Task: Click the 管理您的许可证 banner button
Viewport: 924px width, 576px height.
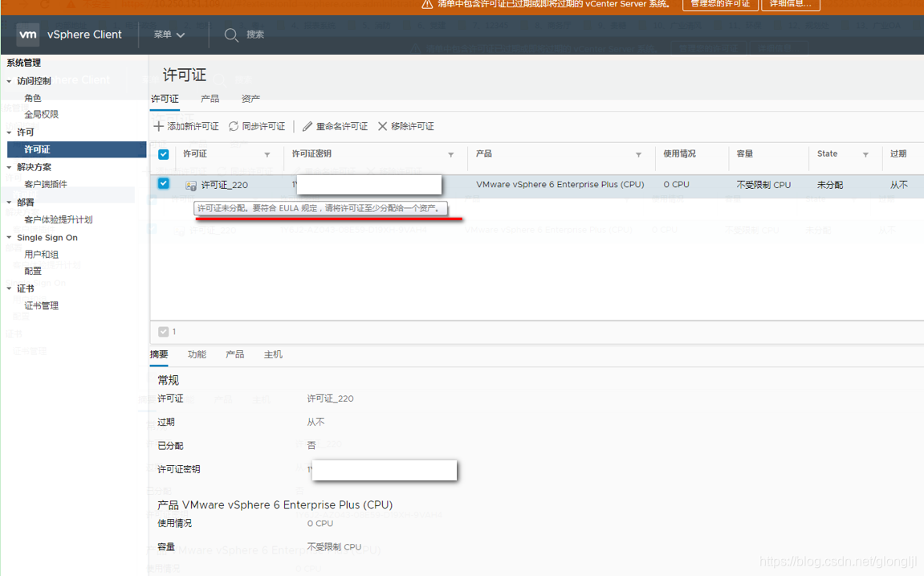Action: pyautogui.click(x=720, y=4)
